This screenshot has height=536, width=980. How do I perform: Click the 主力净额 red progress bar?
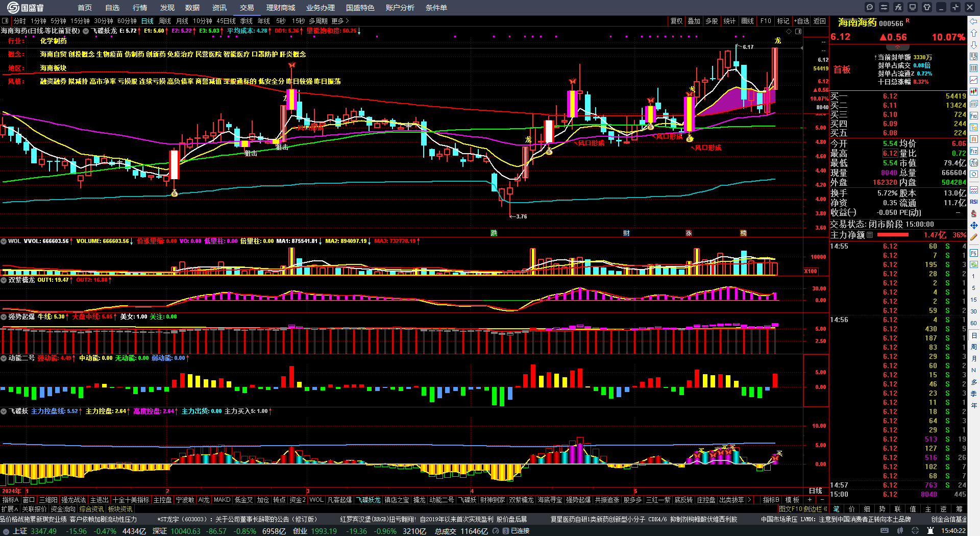(x=893, y=235)
